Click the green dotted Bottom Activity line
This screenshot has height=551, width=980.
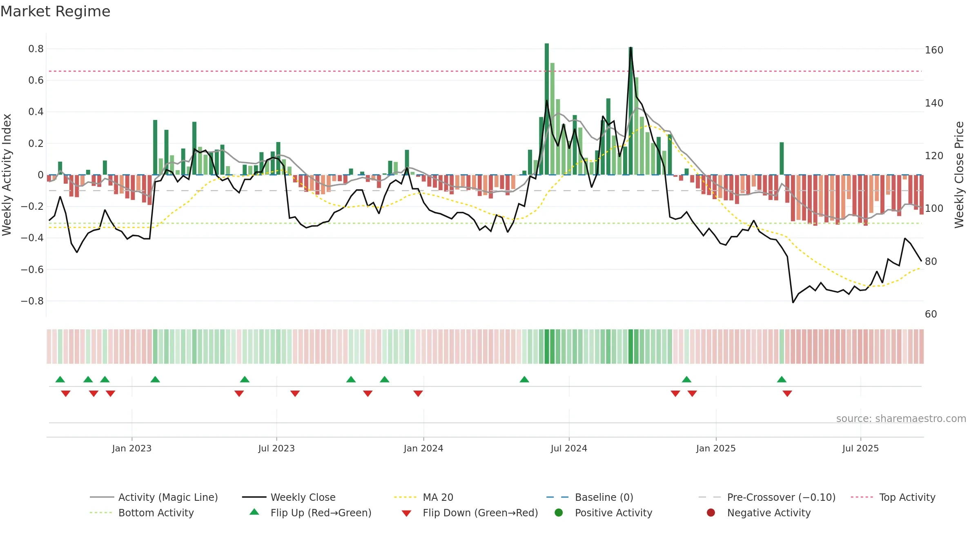tap(485, 223)
